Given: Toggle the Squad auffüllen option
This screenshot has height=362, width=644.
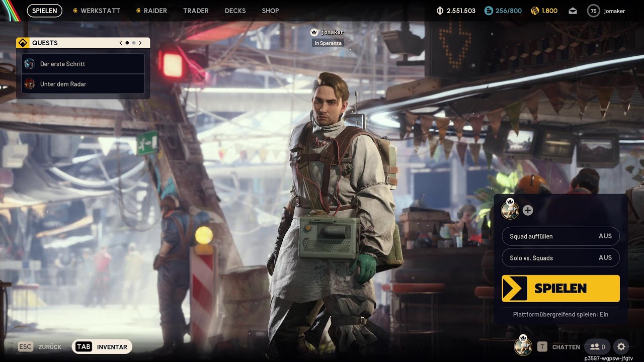Looking at the screenshot, I should point(560,236).
